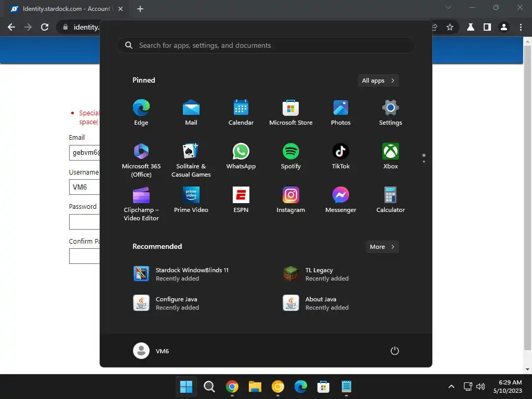Screen dimensions: 532x399
Task: Open TikTok
Action: [341, 156]
